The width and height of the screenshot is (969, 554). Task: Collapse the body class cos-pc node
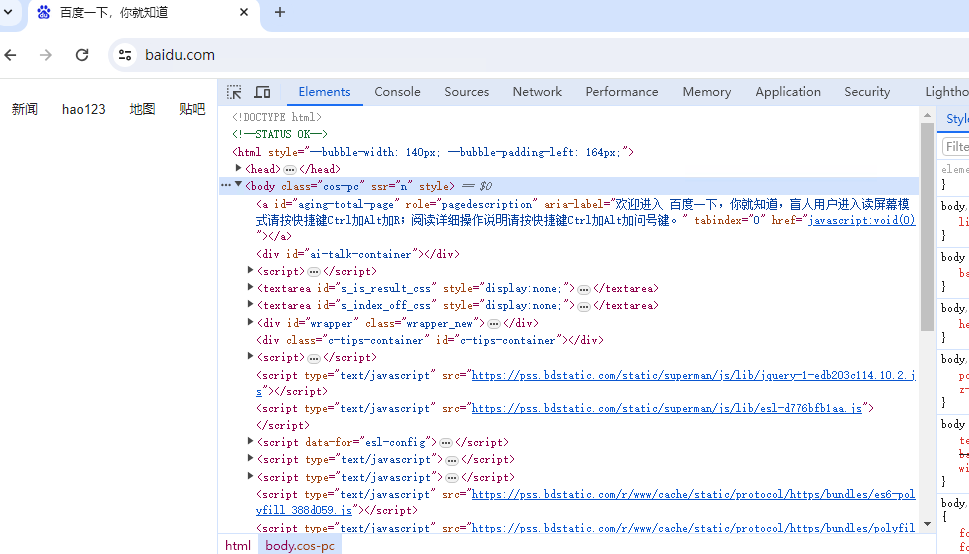coord(239,184)
